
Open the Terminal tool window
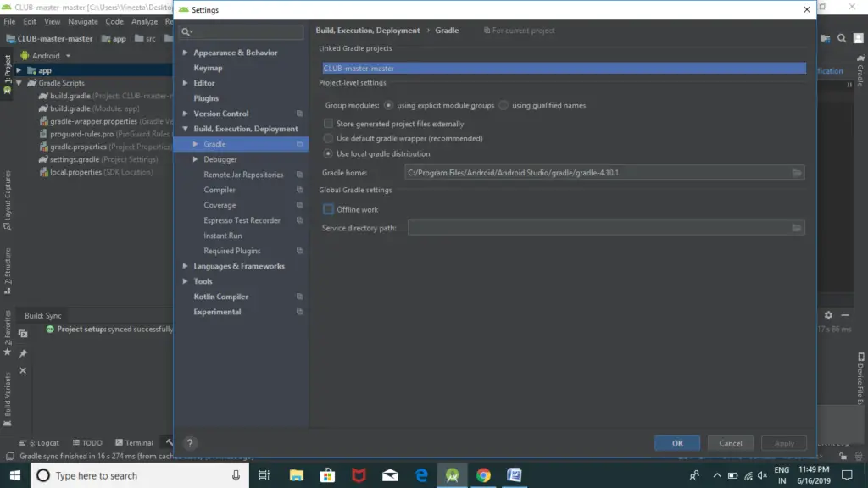pyautogui.click(x=134, y=442)
